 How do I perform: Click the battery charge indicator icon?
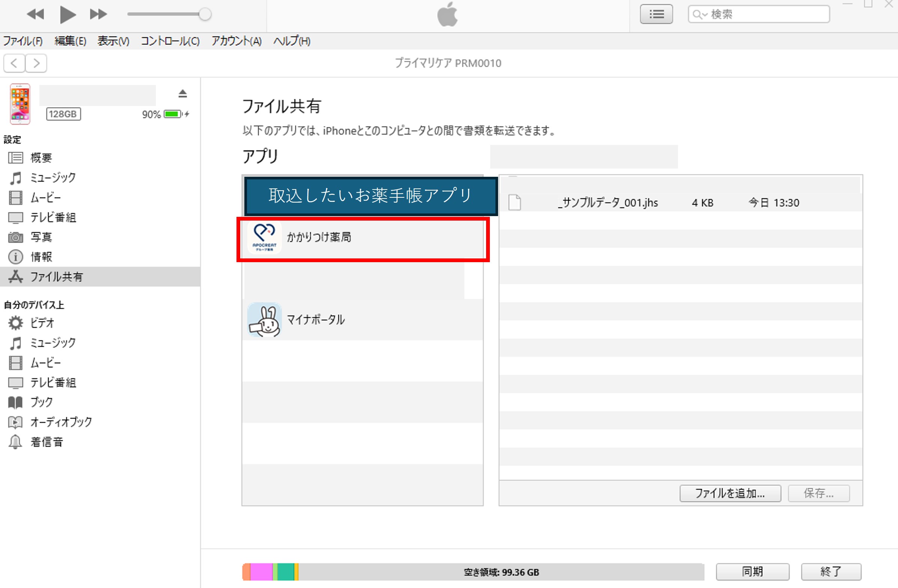pos(174,114)
